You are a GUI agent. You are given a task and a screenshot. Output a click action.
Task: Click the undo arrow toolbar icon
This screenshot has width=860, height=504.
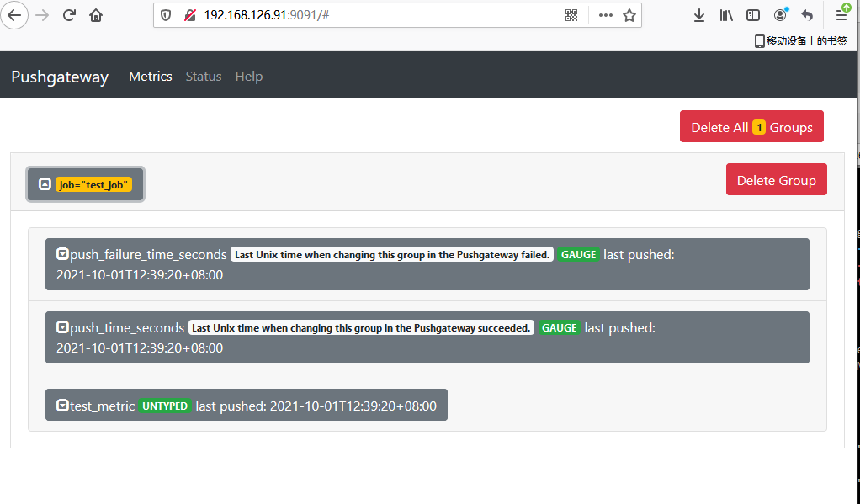(x=807, y=15)
